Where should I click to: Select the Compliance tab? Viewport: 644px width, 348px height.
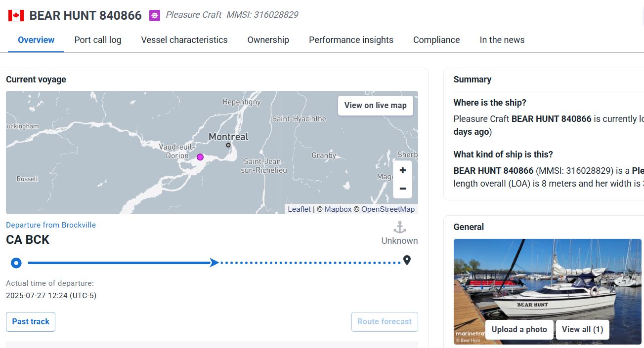tap(436, 40)
